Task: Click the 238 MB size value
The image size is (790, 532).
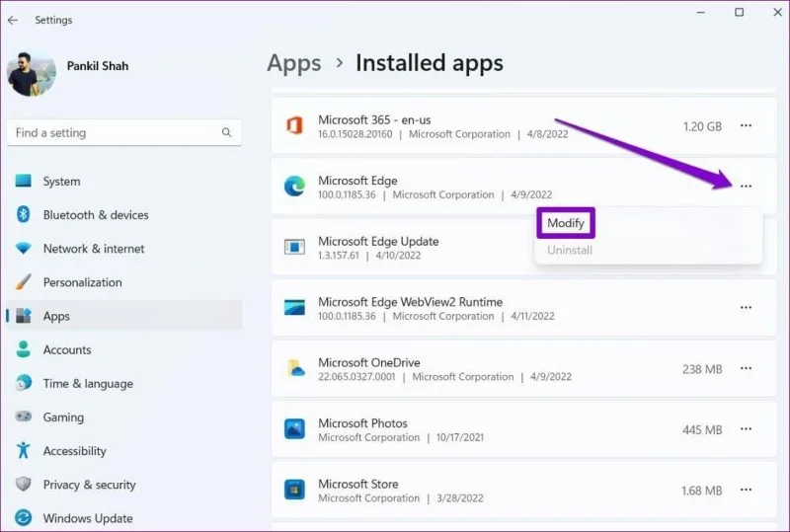Action: coord(702,369)
